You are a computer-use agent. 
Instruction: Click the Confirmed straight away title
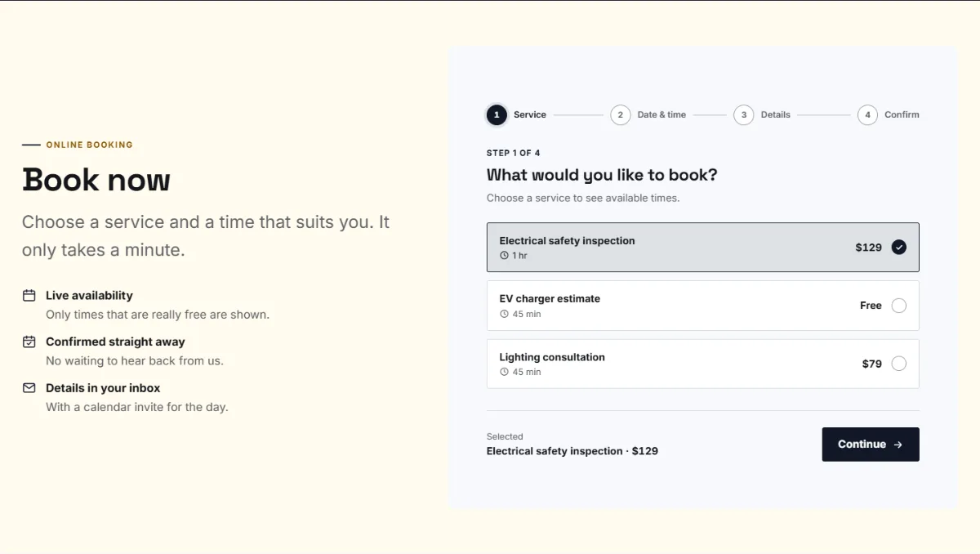(115, 342)
